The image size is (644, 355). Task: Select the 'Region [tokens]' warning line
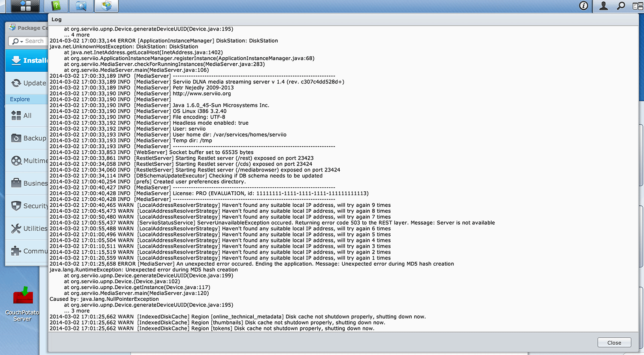(x=212, y=328)
